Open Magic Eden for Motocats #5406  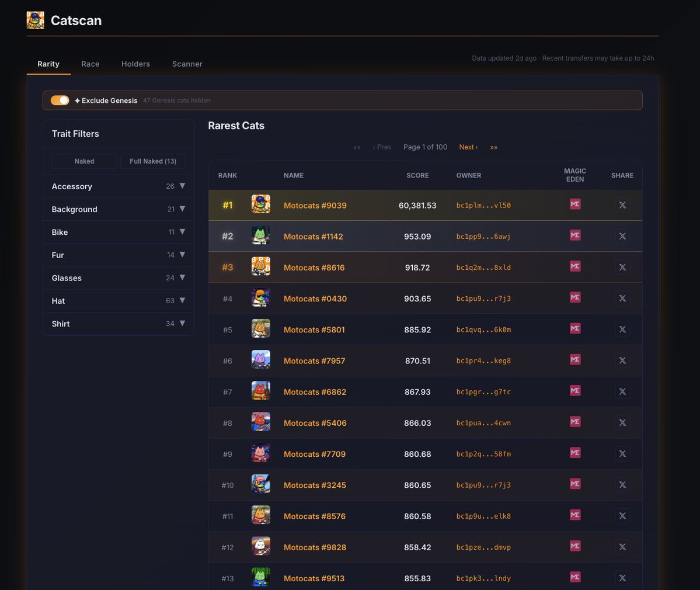click(575, 422)
